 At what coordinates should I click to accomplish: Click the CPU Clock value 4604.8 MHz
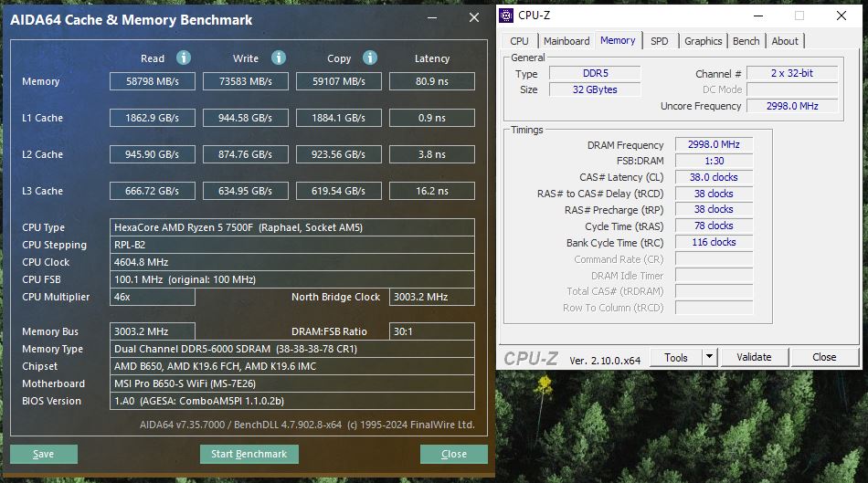(x=292, y=262)
